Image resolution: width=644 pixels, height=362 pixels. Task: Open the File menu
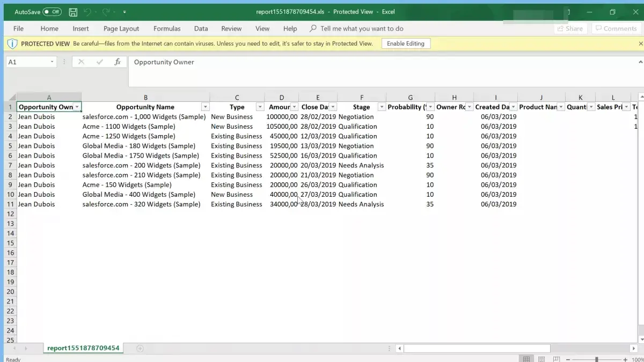pyautogui.click(x=18, y=28)
